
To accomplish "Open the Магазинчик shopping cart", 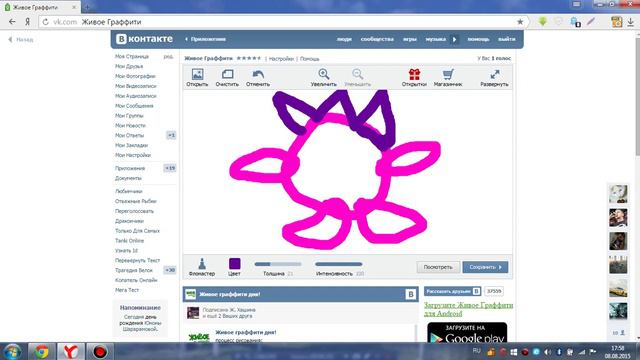I will click(x=448, y=77).
